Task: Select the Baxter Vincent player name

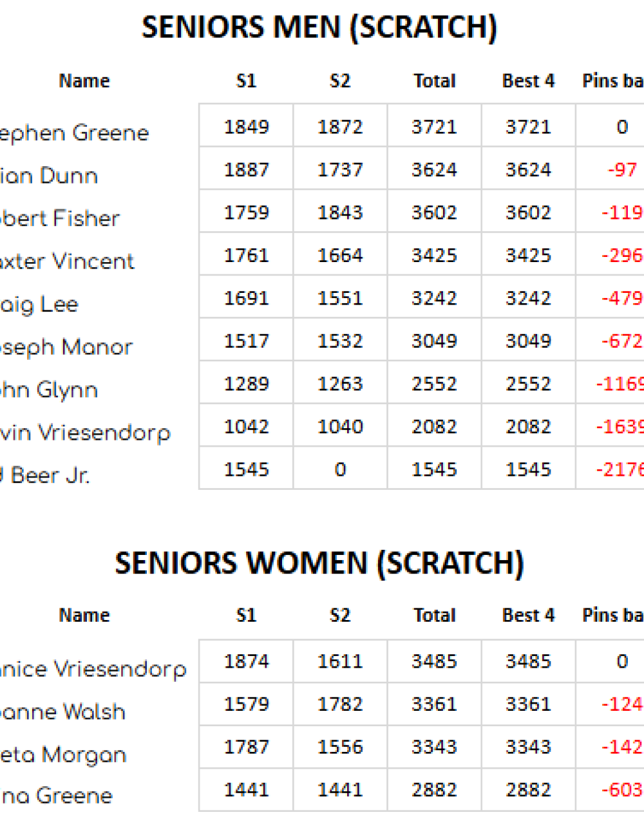Action: (68, 261)
